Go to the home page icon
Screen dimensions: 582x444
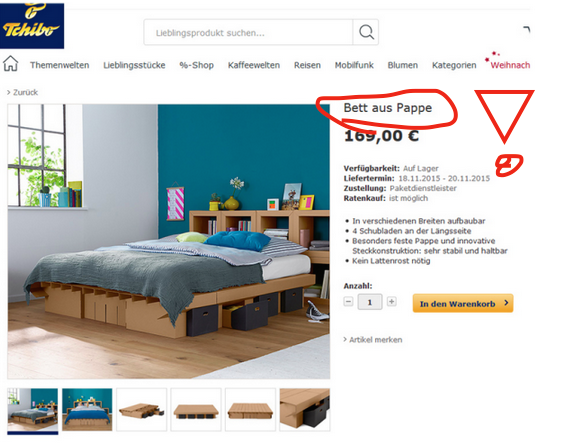pos(10,63)
